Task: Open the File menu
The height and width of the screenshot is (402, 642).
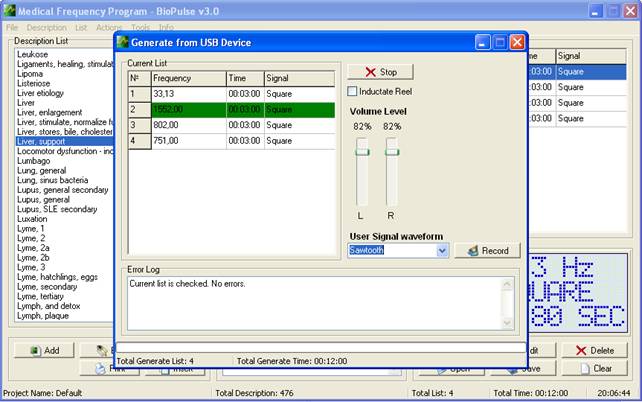Action: tap(12, 28)
